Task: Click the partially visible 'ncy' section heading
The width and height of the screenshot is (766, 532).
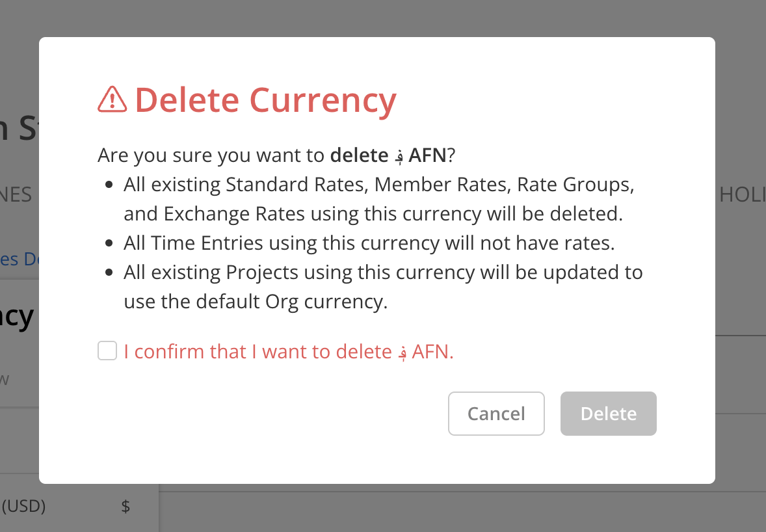Action: [17, 317]
